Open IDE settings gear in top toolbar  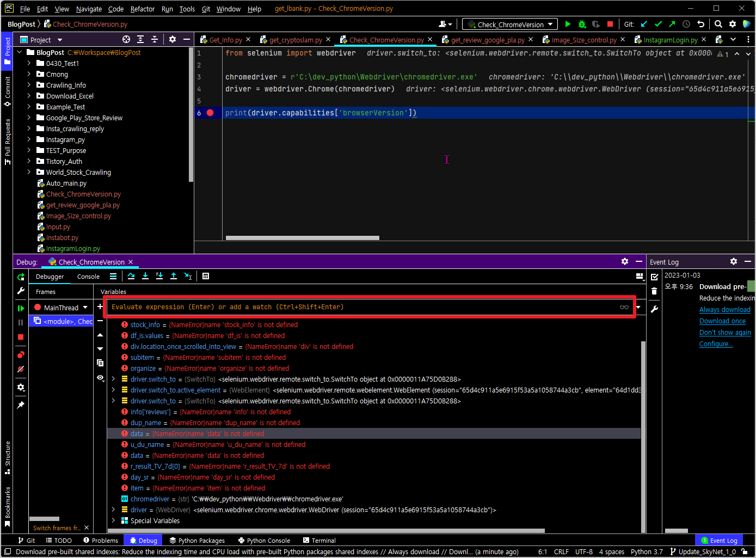tap(733, 24)
